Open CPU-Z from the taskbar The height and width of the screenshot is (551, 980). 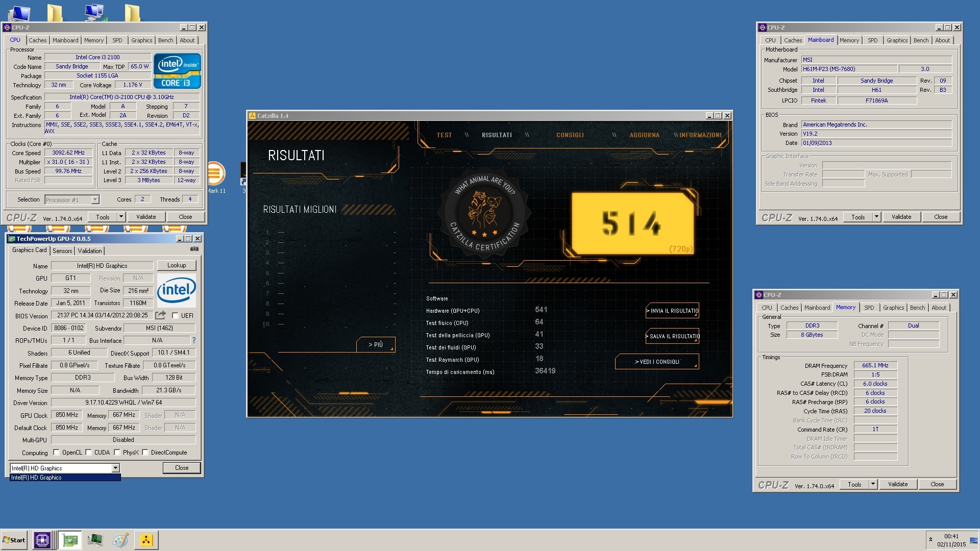tap(42, 540)
